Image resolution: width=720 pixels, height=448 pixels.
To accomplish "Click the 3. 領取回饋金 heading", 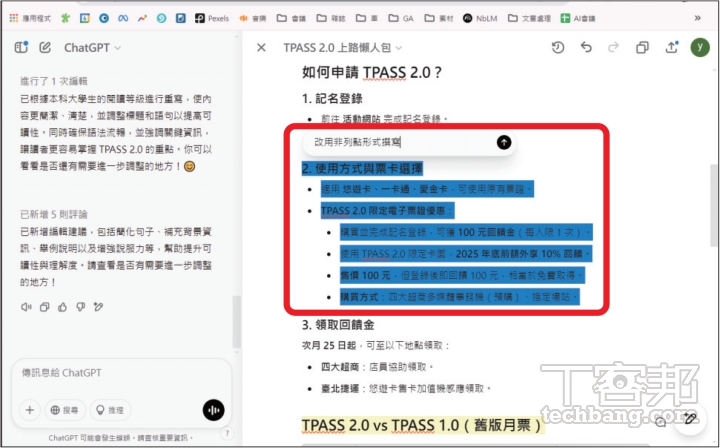I will tap(338, 325).
